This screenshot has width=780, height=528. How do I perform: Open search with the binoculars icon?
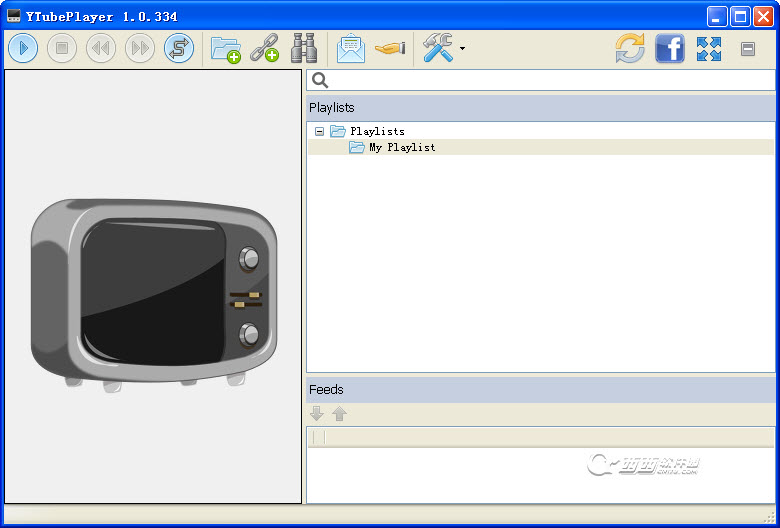click(303, 48)
